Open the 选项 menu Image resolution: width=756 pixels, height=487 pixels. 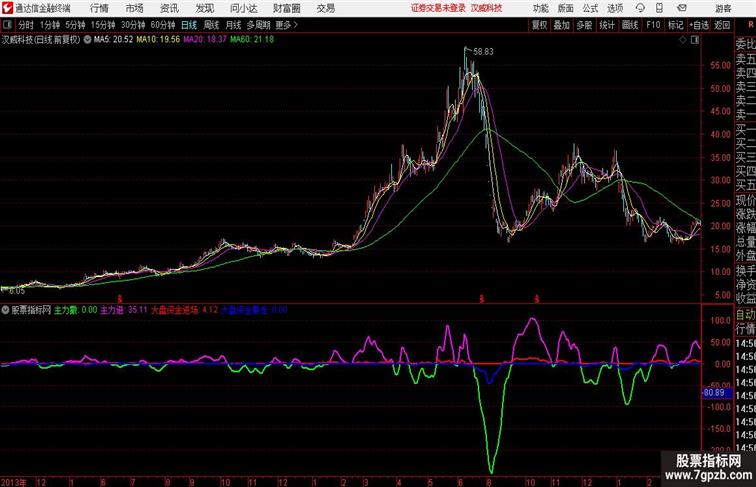pyautogui.click(x=615, y=8)
